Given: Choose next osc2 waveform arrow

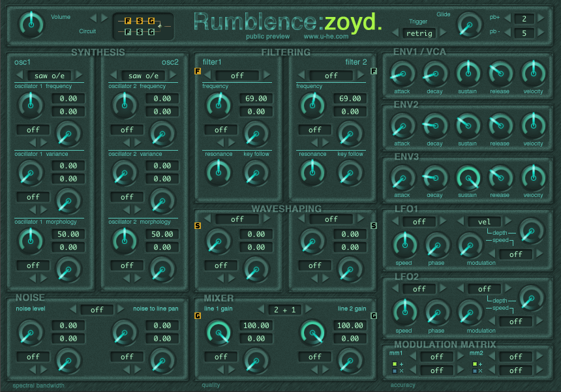Looking at the screenshot, I should click(173, 75).
